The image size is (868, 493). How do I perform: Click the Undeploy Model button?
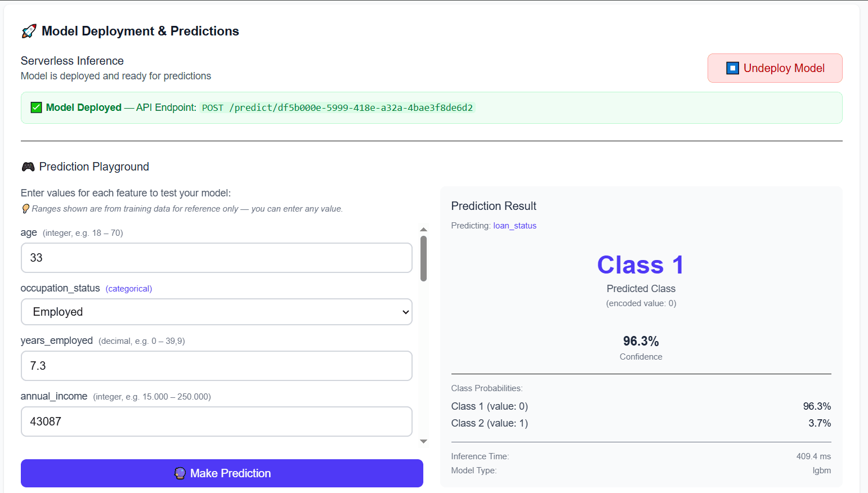click(x=775, y=68)
